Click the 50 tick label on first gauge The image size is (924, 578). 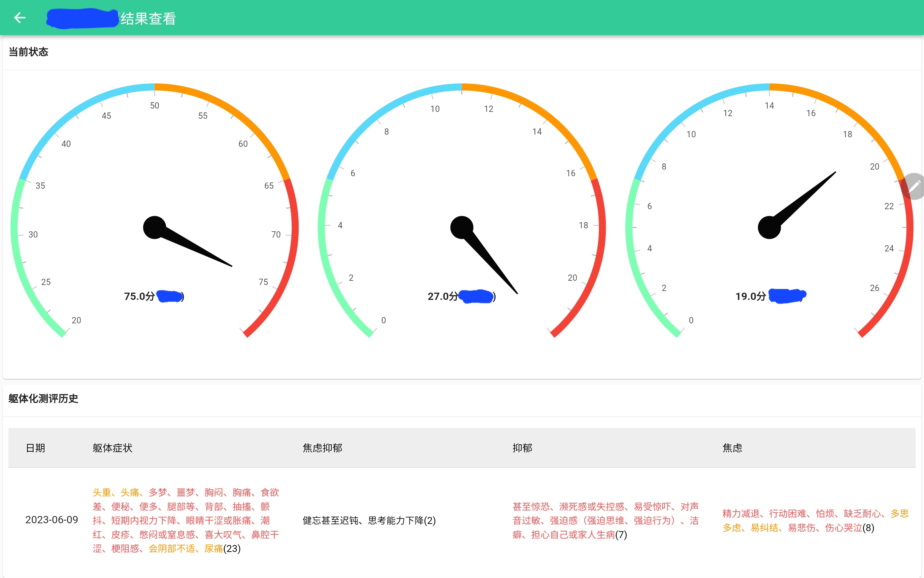coord(154,106)
